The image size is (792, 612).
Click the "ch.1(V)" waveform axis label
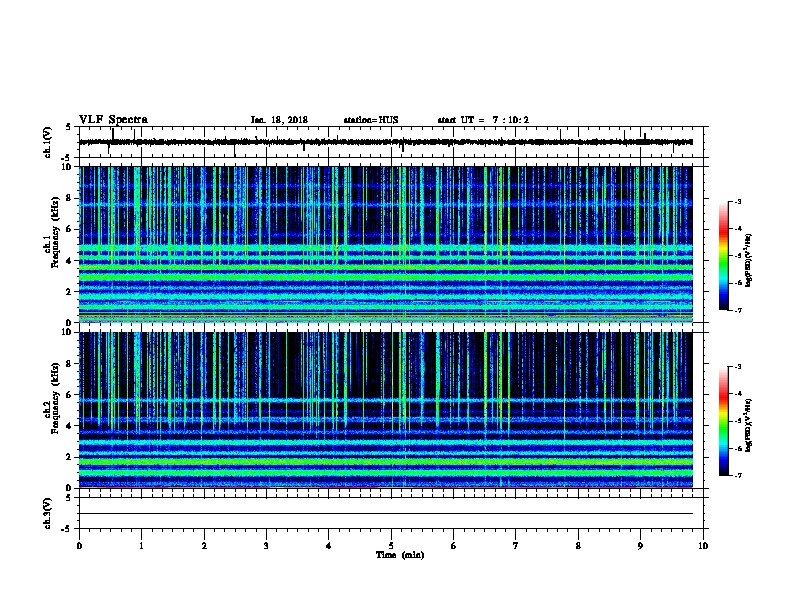coord(48,142)
